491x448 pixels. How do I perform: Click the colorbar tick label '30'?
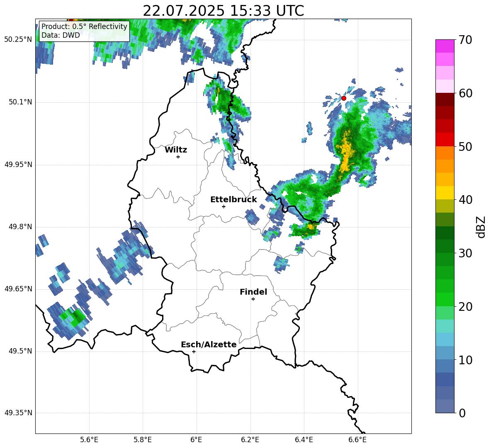coord(465,253)
